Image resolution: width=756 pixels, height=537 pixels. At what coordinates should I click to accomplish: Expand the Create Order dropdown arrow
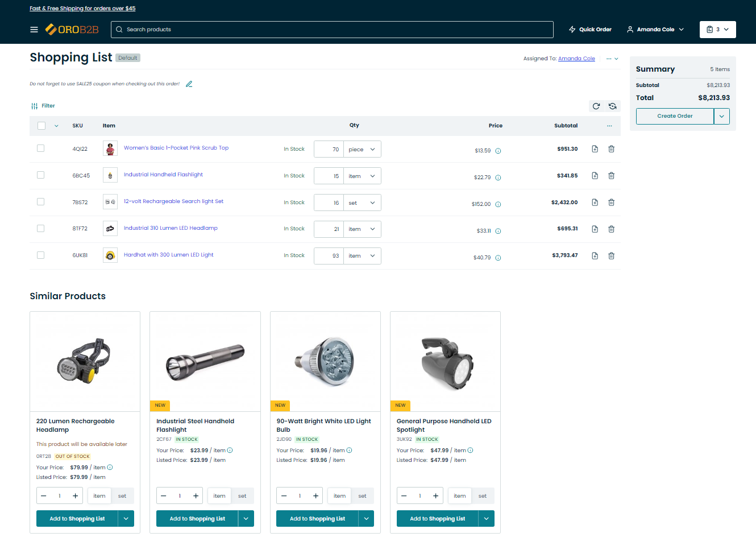(721, 116)
